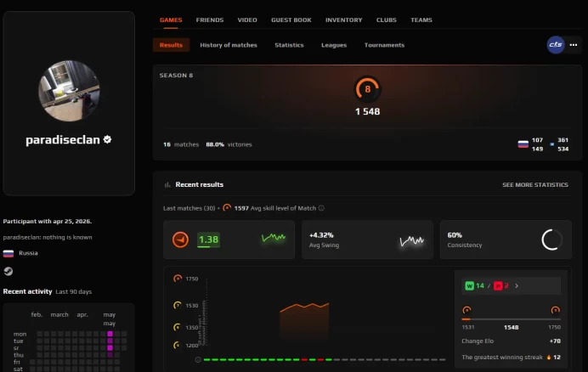Click the blue CS game selector icon
The image size is (588, 372).
tap(556, 45)
